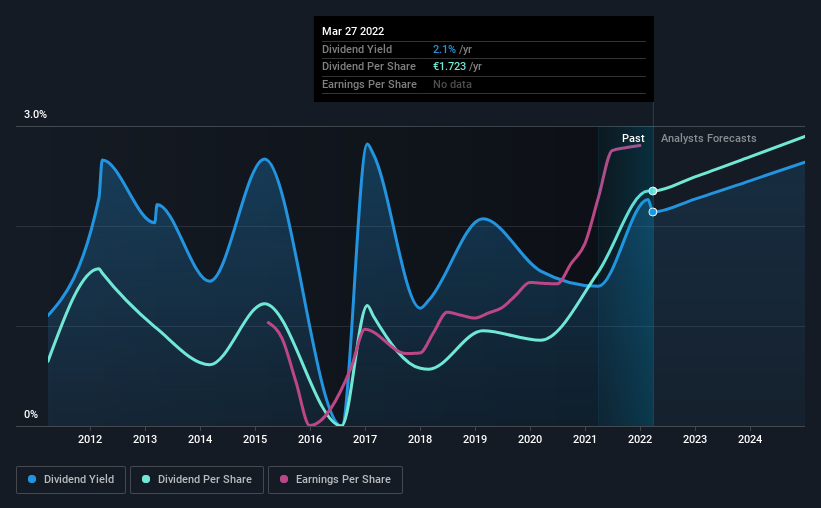This screenshot has height=508, width=821.
Task: Click 'Earnings Per Share' row label in tooltip
Action: point(369,84)
